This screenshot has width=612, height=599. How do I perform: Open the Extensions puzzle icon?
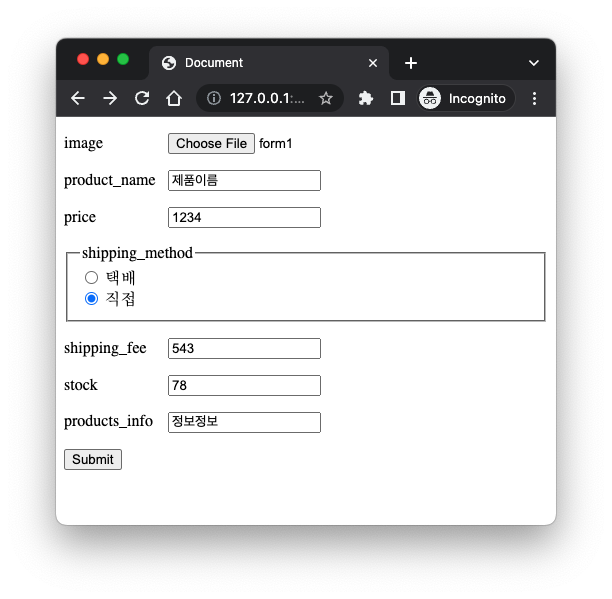click(x=366, y=98)
